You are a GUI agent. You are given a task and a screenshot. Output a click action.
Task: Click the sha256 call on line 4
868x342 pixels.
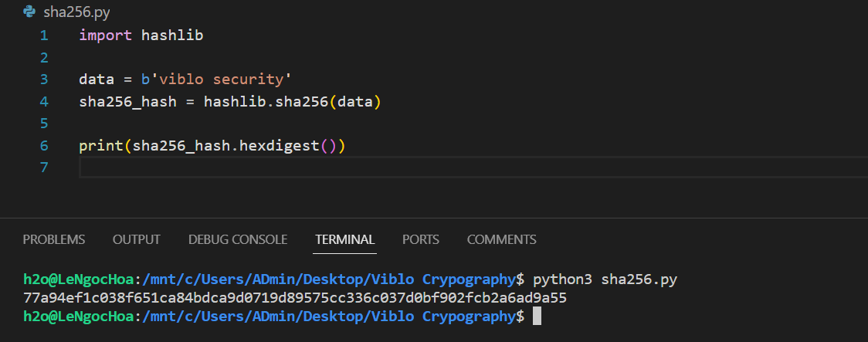(x=303, y=101)
